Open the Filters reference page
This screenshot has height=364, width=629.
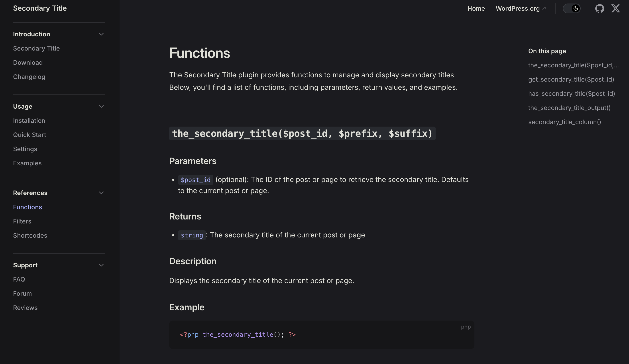tap(22, 221)
